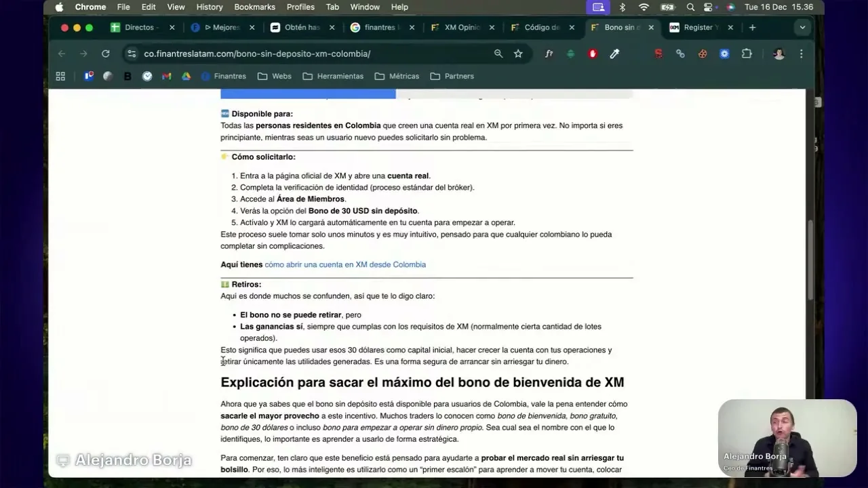868x488 pixels.
Task: Open the View menu
Action: [176, 7]
